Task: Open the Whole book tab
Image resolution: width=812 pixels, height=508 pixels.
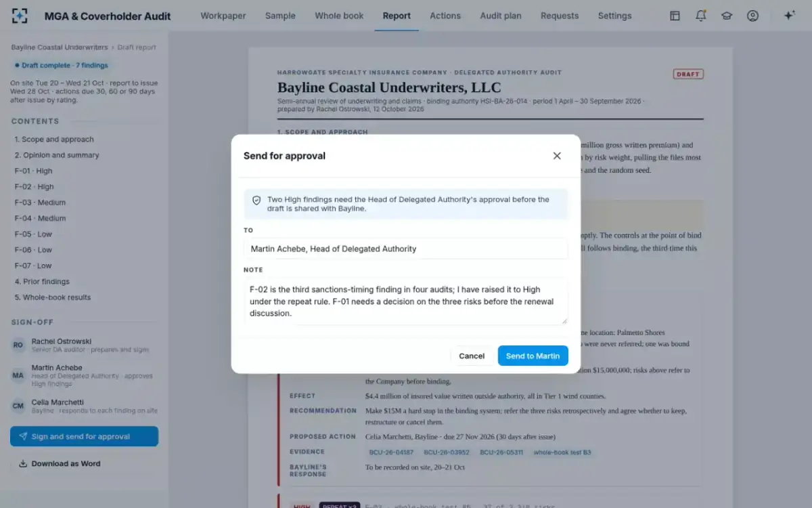Action: [x=339, y=16]
